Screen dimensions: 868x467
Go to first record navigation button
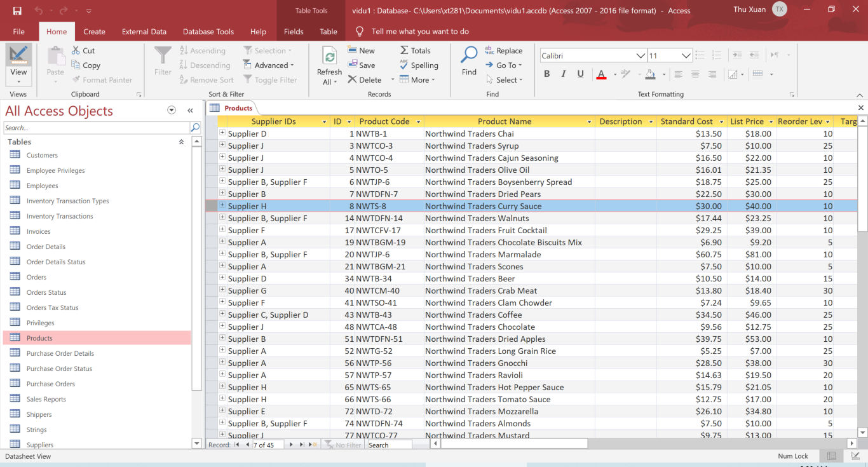[236, 445]
